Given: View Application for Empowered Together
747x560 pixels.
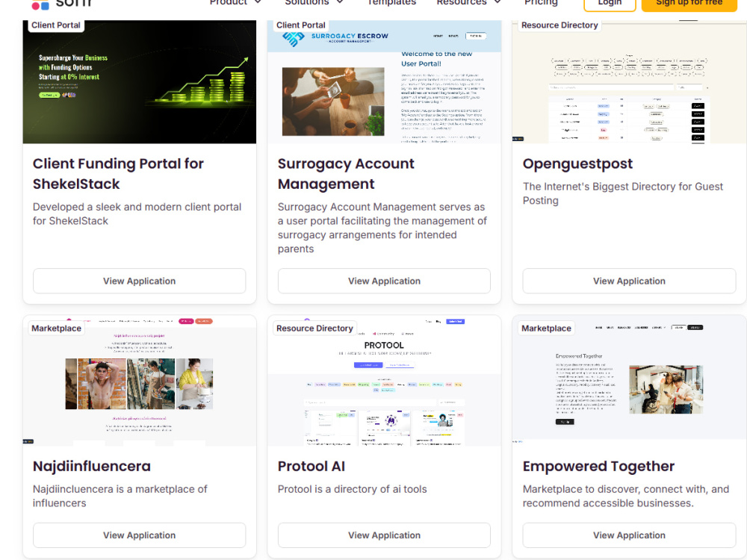Looking at the screenshot, I should pos(629,535).
